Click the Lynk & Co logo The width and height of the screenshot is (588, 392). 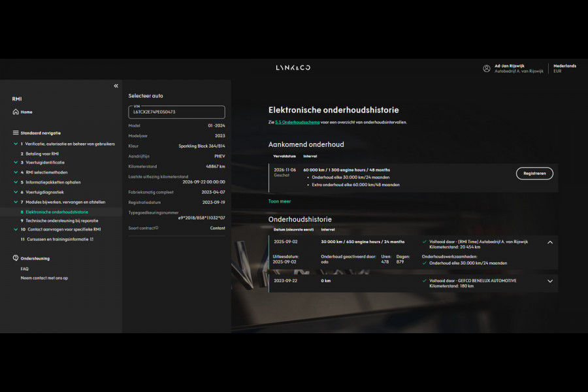(x=293, y=68)
